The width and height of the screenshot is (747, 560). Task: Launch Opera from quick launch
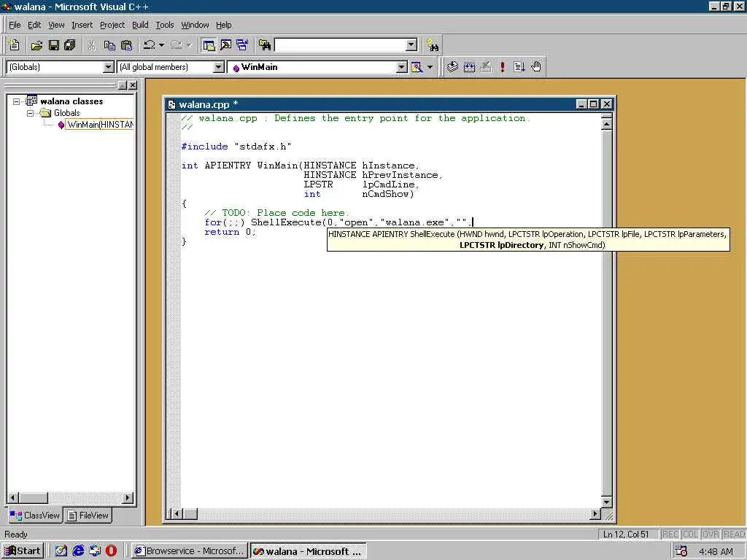pos(111,551)
